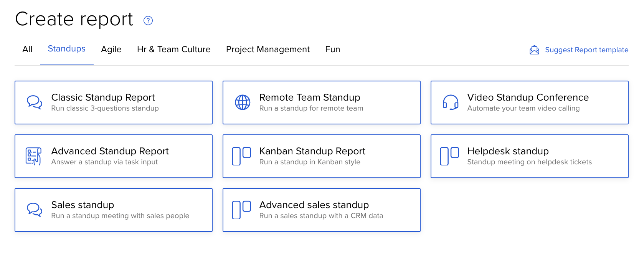Click the Remote Team Standup globe icon
The width and height of the screenshot is (644, 268).
(243, 103)
